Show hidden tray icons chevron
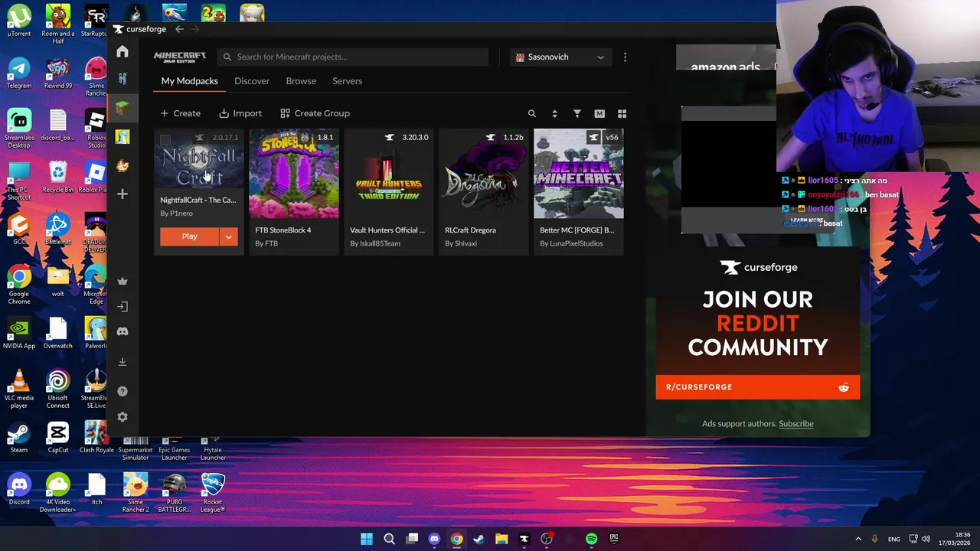This screenshot has height=551, width=980. point(858,539)
